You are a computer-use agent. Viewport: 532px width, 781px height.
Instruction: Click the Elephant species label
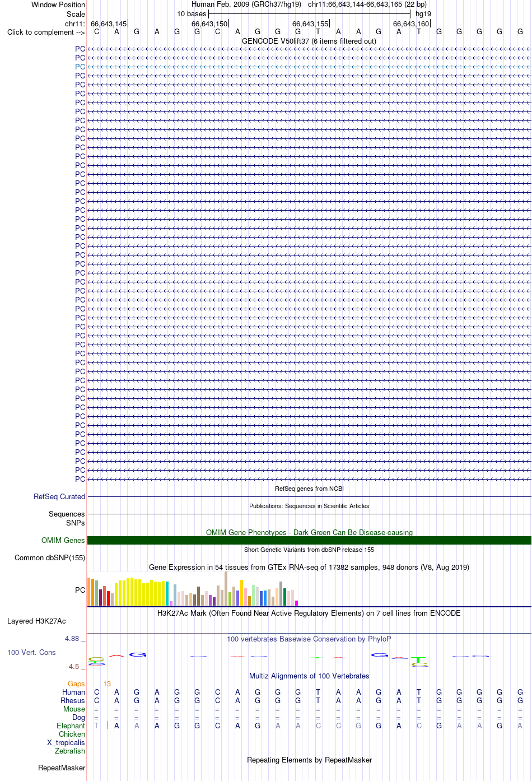pos(71,726)
